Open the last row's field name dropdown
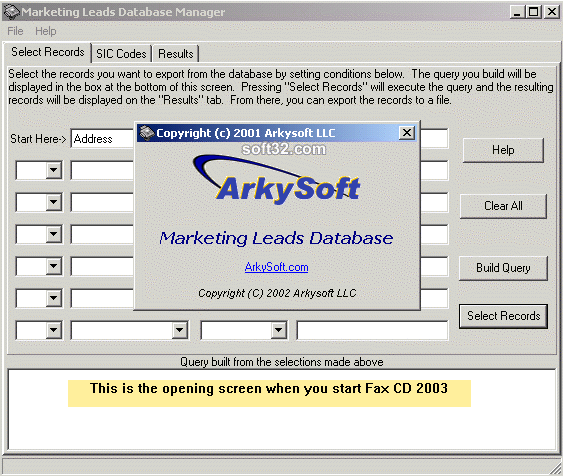Viewport: 563px width, 476px height. pos(179,330)
